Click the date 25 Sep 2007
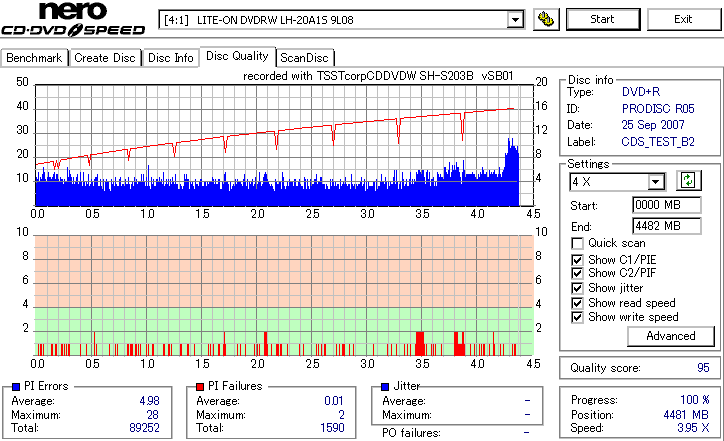Viewport: 724px width, 441px height. point(653,125)
